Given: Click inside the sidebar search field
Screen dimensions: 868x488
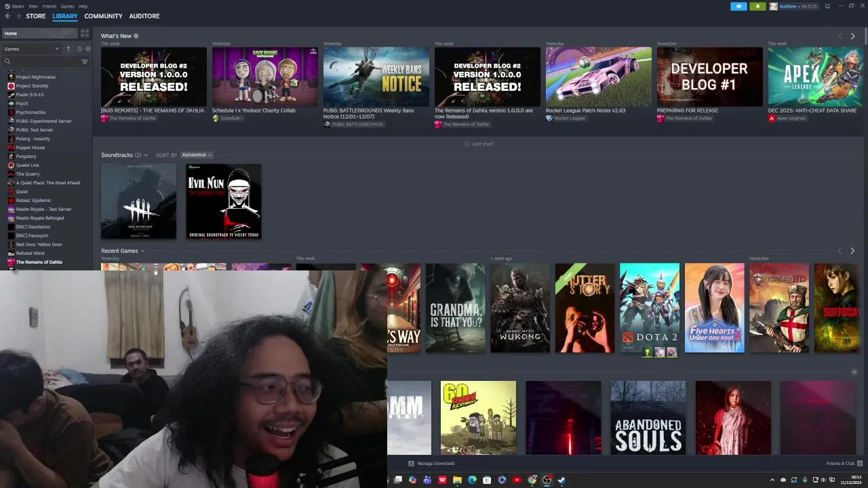Looking at the screenshot, I should [x=46, y=62].
